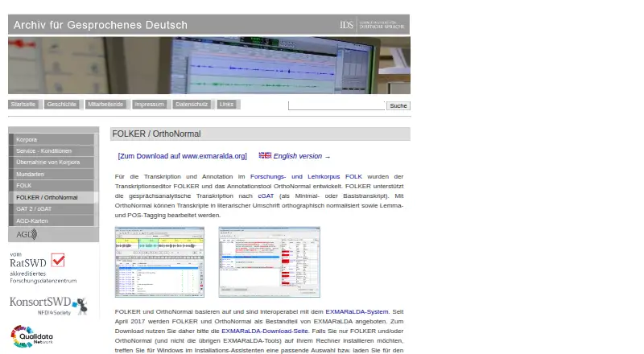Click the Qualidata Network logo
644x354 pixels.
coord(31,336)
